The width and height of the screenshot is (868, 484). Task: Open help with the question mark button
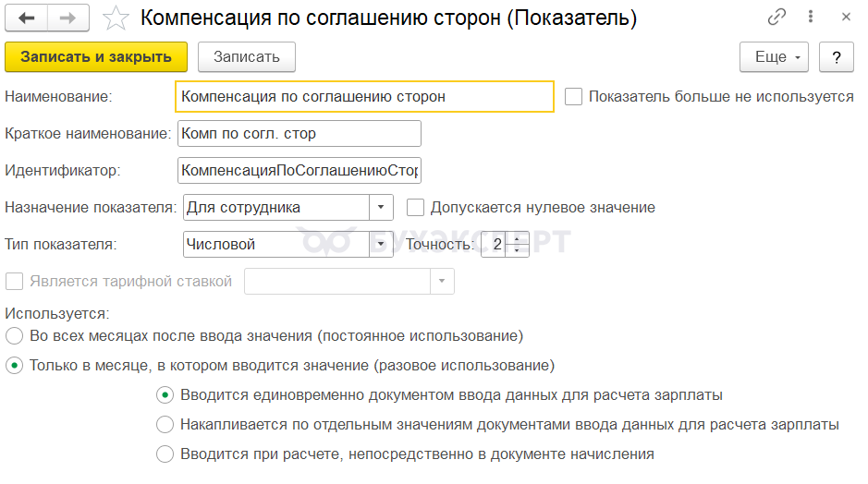pos(837,57)
